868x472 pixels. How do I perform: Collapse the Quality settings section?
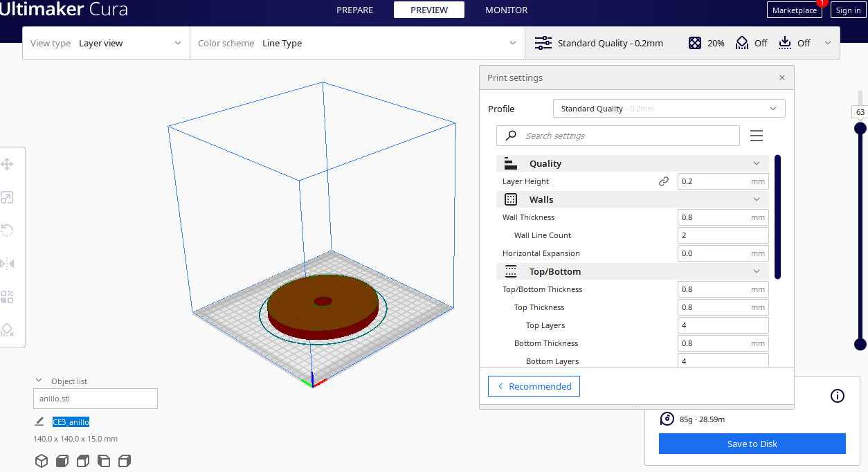coord(757,163)
